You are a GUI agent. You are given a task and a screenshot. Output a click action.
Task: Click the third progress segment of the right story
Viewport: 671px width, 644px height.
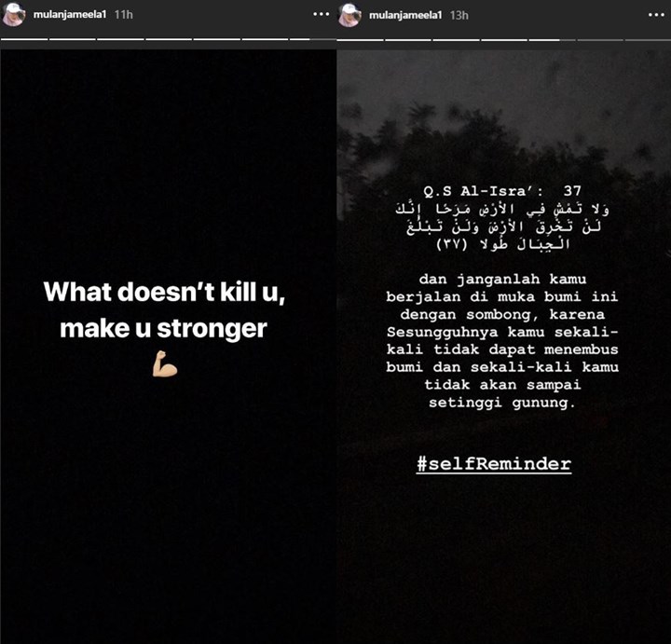456,40
